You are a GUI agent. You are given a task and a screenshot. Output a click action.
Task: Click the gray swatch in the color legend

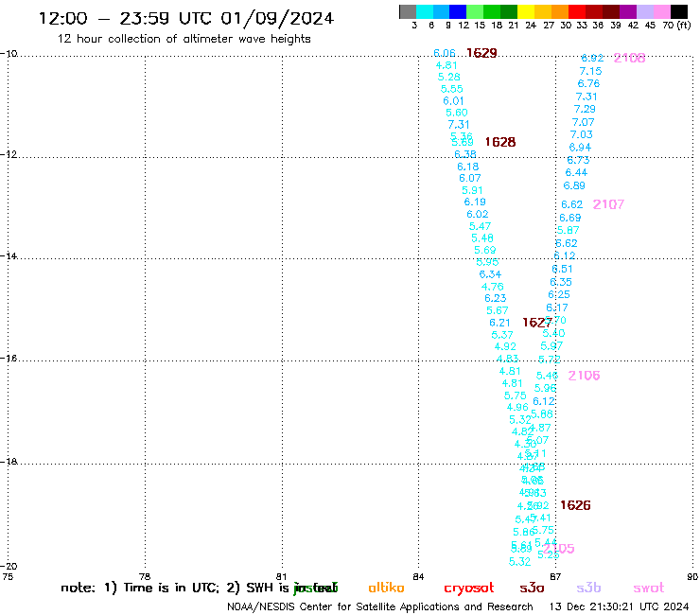pos(408,11)
